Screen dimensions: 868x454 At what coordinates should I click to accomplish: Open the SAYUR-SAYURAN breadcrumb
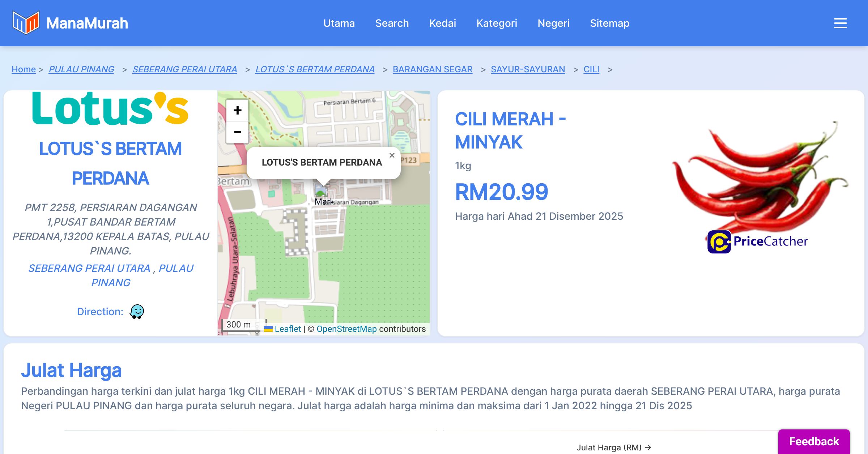coord(528,69)
